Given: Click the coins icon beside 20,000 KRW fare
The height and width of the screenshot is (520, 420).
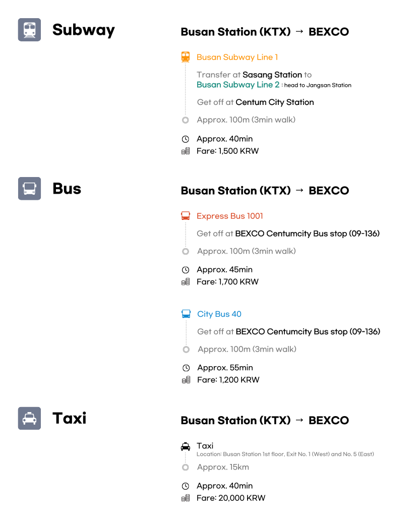Looking at the screenshot, I should click(x=186, y=498).
